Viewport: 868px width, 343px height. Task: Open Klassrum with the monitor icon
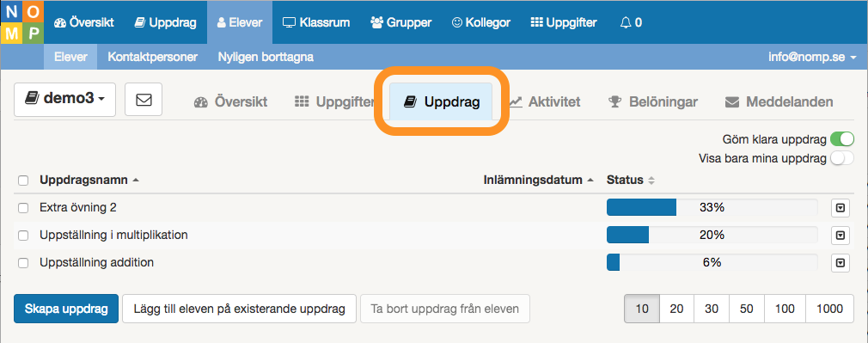tap(315, 22)
